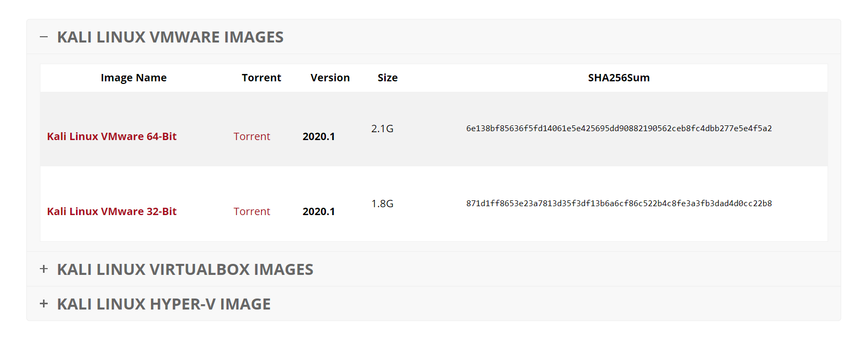Viewport: 868px width, 341px height.
Task: Click the plus icon beside Hyper-V Image
Action: pyautogui.click(x=44, y=303)
